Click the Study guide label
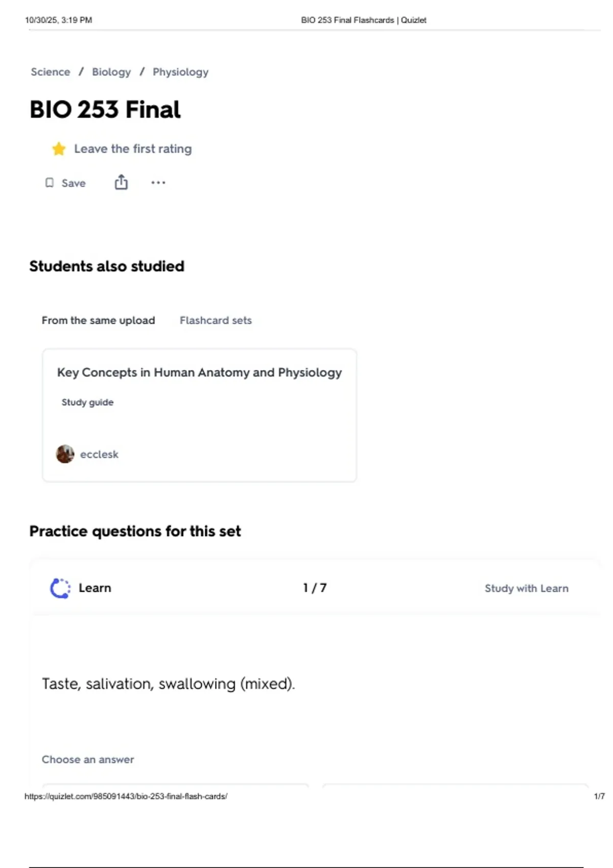The height and width of the screenshot is (868, 613). coord(87,402)
